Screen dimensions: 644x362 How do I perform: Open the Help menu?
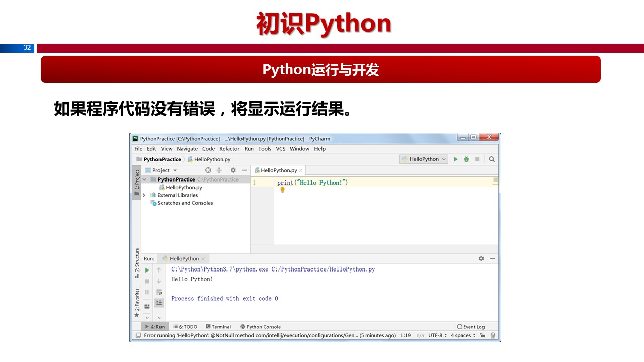(x=319, y=149)
